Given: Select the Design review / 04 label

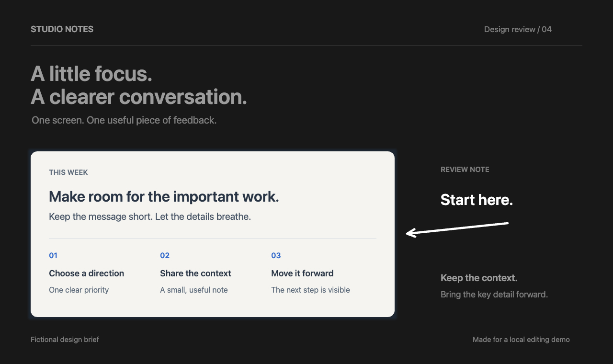Looking at the screenshot, I should click(x=518, y=29).
